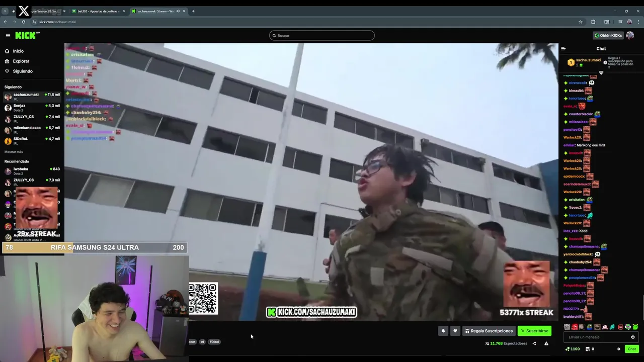This screenshot has height=362, width=644.
Task: Open the channel points shop icon
Action: [588, 349]
